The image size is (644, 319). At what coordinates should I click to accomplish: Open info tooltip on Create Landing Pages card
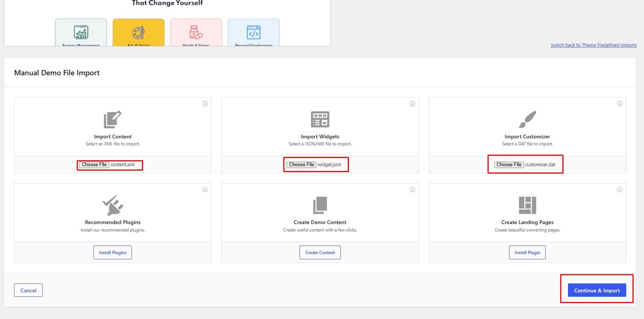tap(619, 189)
